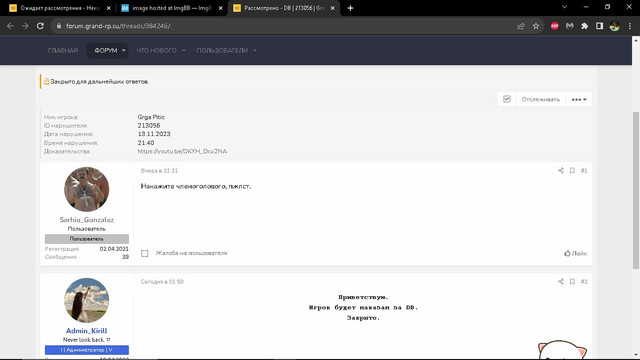Open Serhio_Gonzalez profile name link
The height and width of the screenshot is (360, 640).
[x=87, y=220]
